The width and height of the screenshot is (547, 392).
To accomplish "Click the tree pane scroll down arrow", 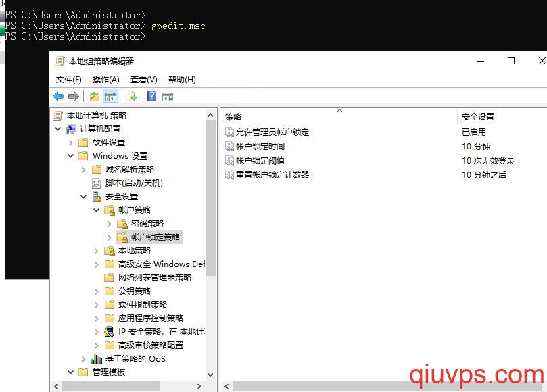I will pyautogui.click(x=210, y=375).
